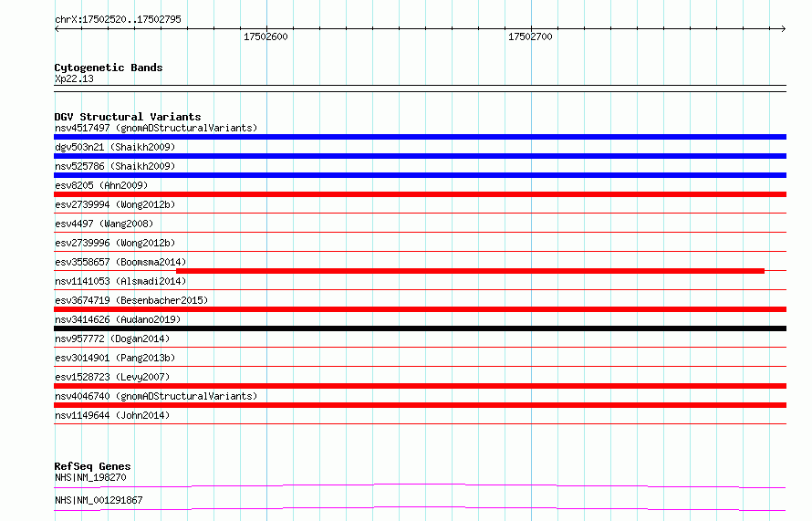The image size is (812, 521).
Task: Click the magenta line for NHS|NM_198270
Action: tap(420, 485)
